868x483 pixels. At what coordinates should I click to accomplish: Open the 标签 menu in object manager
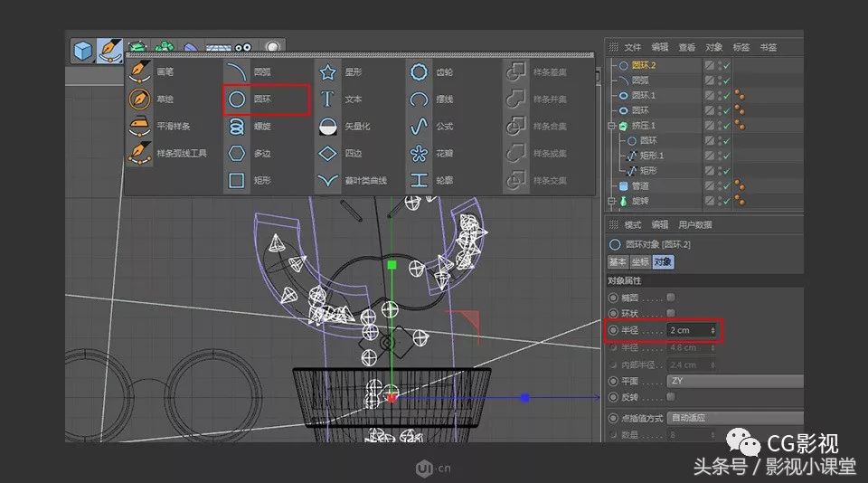pyautogui.click(x=741, y=48)
